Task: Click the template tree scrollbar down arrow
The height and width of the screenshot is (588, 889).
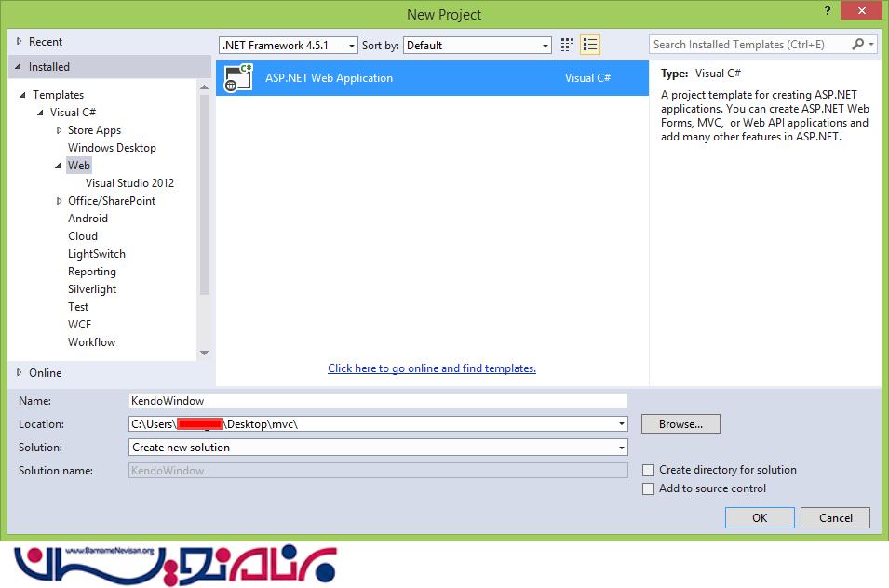Action: click(204, 353)
